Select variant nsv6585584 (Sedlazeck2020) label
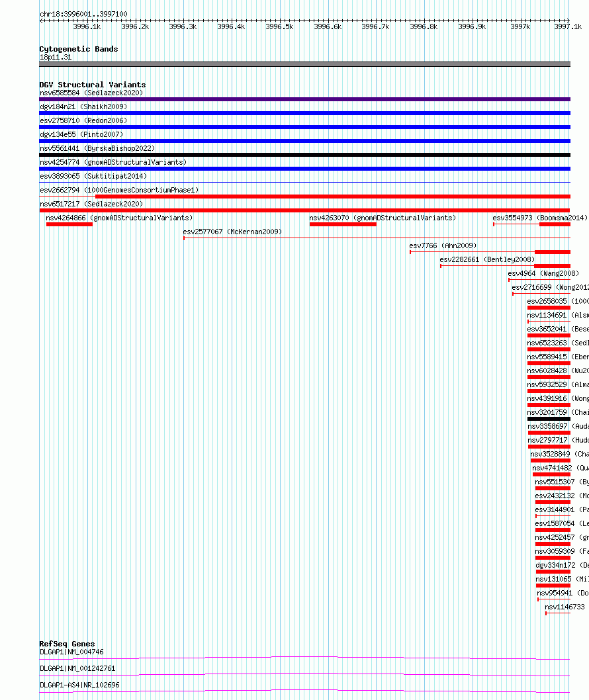Image resolution: width=589 pixels, height=700 pixels. click(91, 93)
